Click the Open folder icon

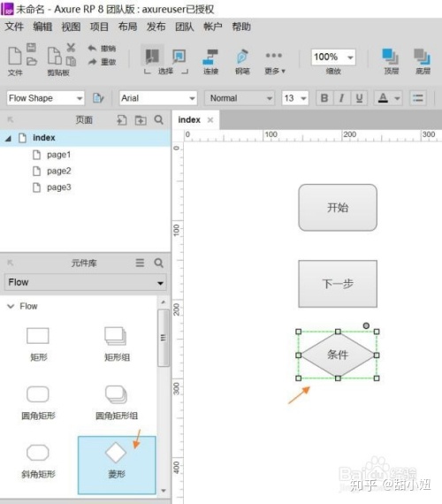click(32, 61)
